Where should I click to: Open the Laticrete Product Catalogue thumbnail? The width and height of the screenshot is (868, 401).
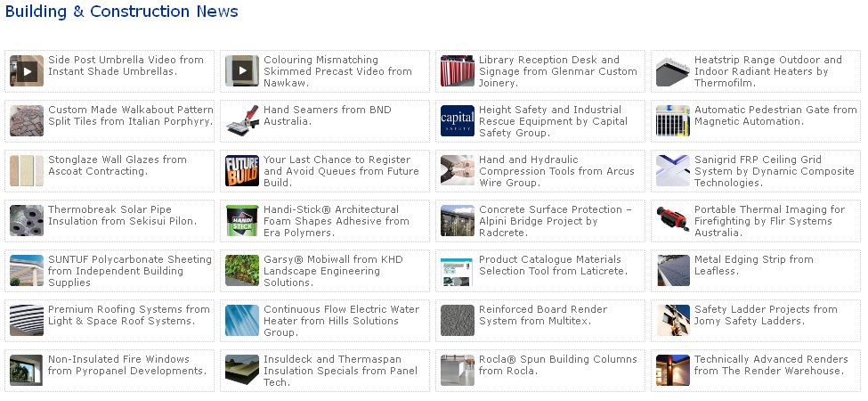click(458, 270)
